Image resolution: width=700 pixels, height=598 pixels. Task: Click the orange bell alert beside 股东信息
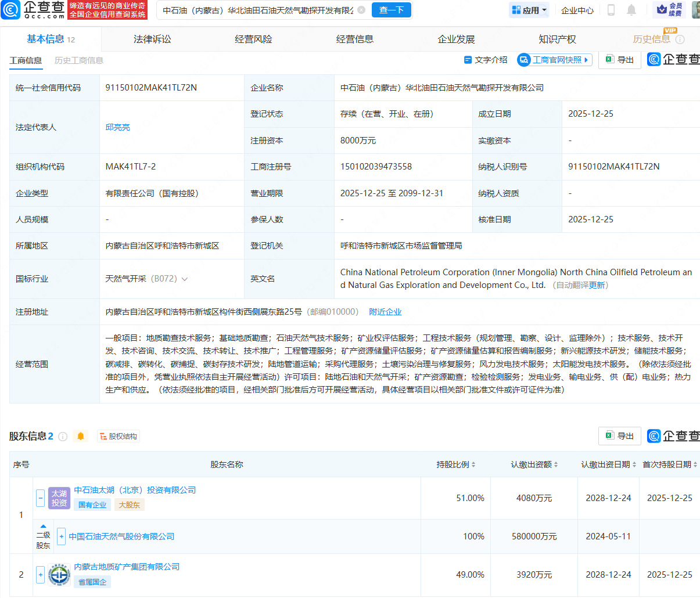[81, 436]
